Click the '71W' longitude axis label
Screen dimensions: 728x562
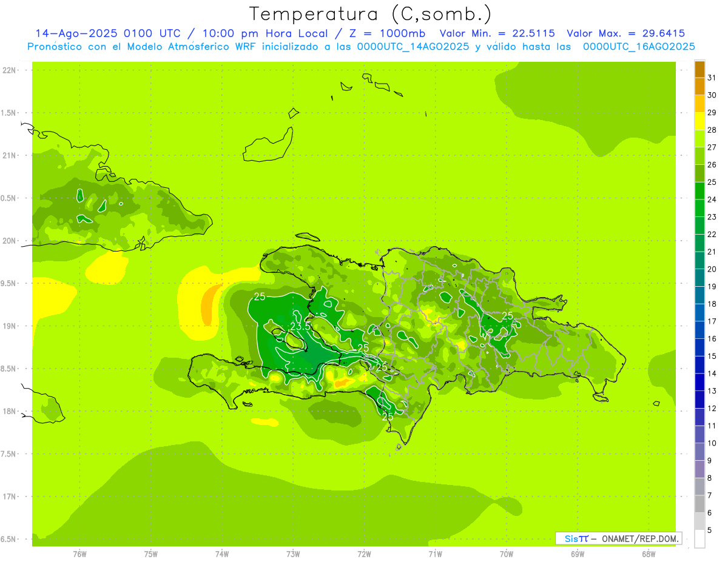[435, 554]
